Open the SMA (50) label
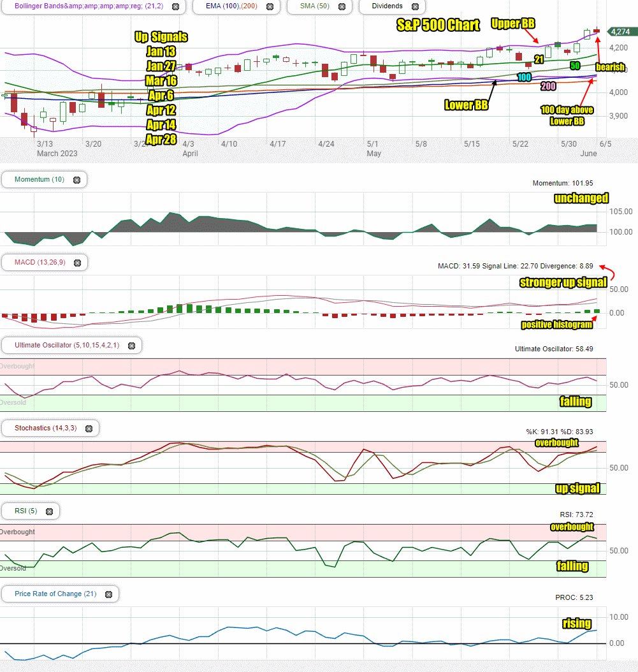The image size is (638, 672). coord(315,6)
